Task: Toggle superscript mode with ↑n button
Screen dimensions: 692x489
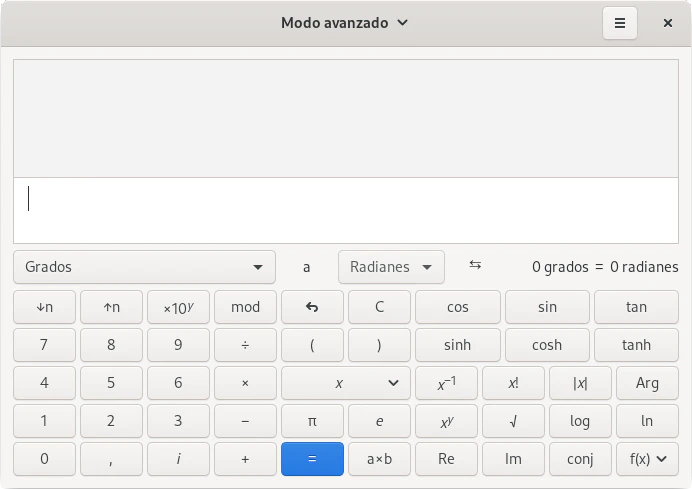Action: (x=111, y=307)
